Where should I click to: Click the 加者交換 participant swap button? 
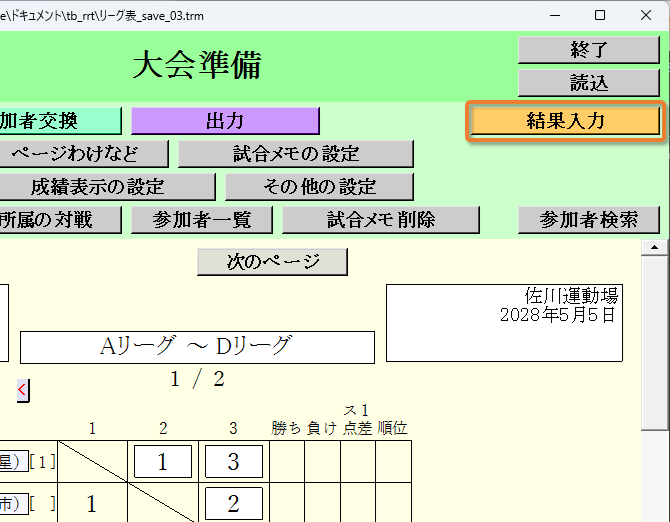(x=60, y=121)
